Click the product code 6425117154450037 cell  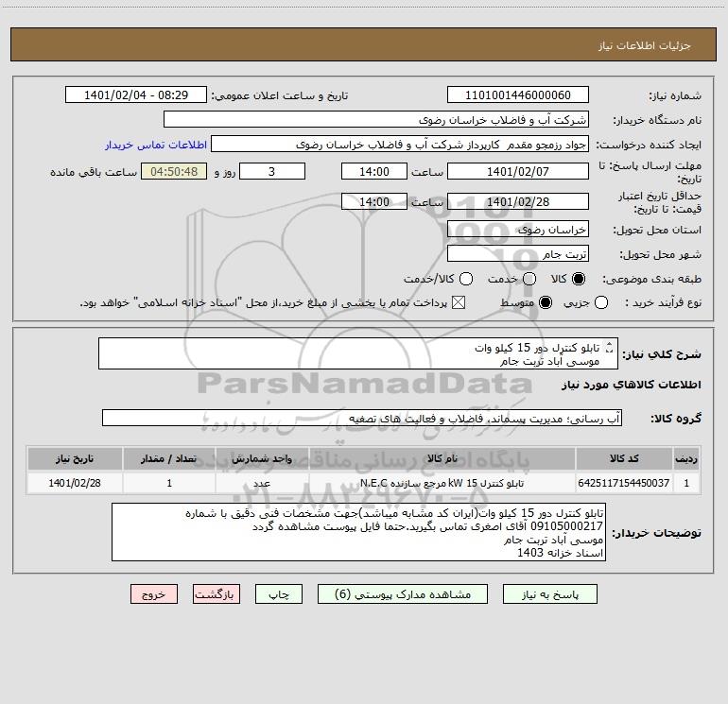click(x=624, y=483)
